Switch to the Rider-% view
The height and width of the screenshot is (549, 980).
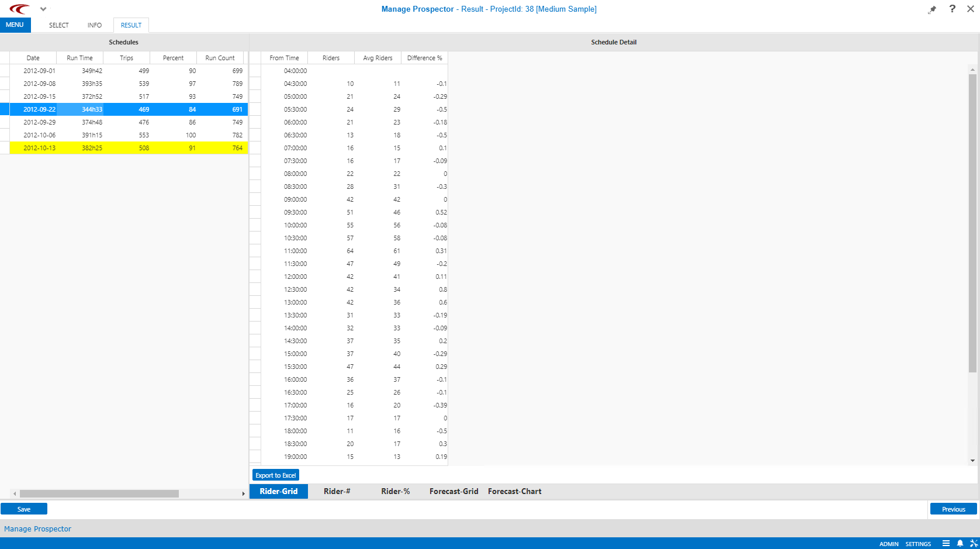click(395, 491)
